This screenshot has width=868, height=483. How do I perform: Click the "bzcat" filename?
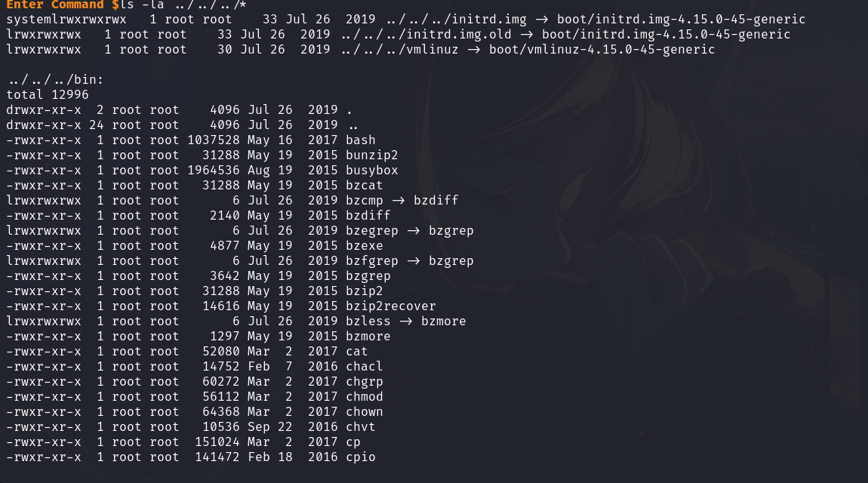pyautogui.click(x=365, y=185)
